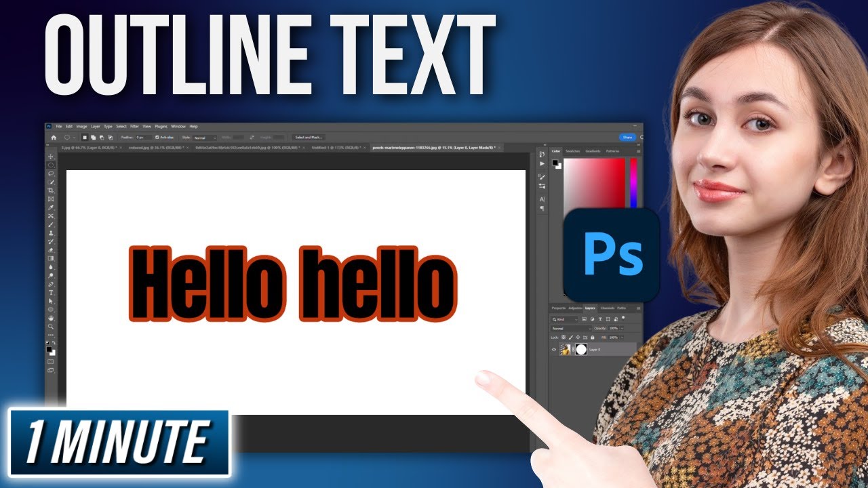Select the Eraser tool
Viewport: 868px width, 488px height.
pyautogui.click(x=50, y=250)
